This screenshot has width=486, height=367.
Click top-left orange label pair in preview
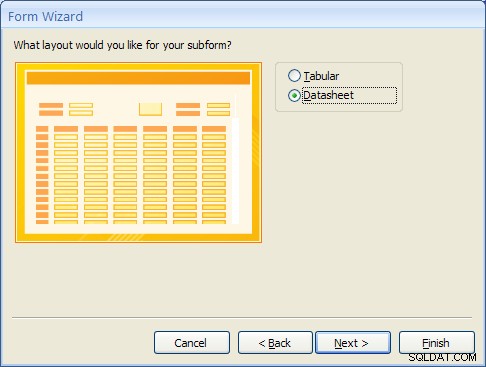(x=51, y=109)
